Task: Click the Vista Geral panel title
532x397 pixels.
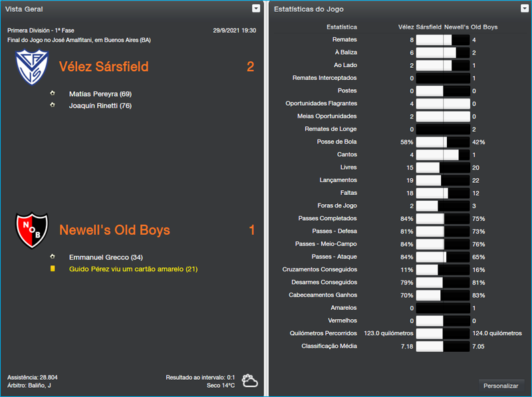Action: pos(25,9)
